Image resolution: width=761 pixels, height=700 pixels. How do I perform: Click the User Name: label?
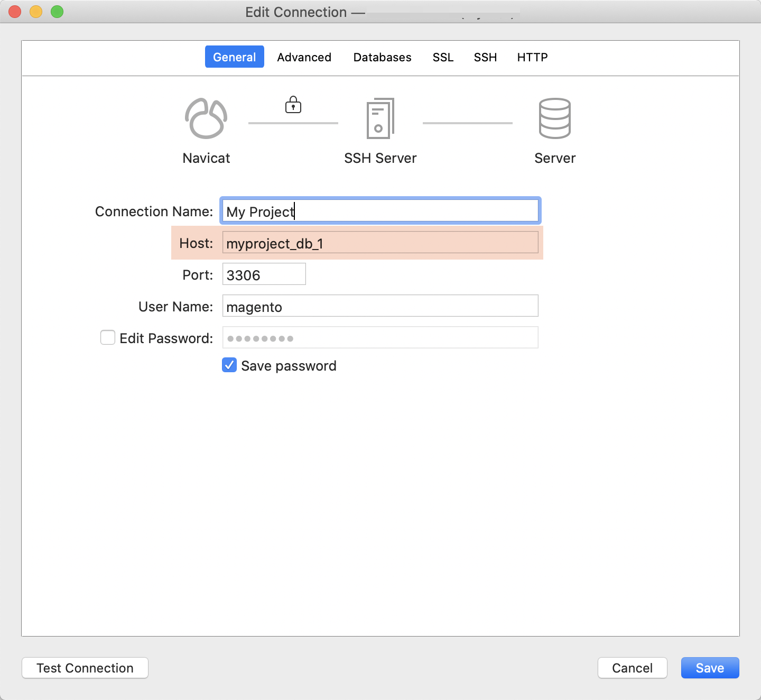(175, 307)
